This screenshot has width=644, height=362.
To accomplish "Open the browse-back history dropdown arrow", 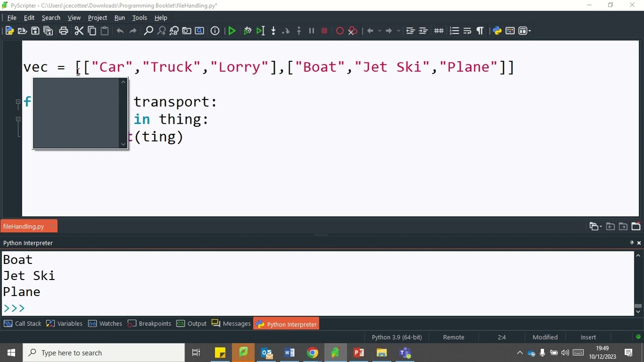I will pyautogui.click(x=380, y=31).
